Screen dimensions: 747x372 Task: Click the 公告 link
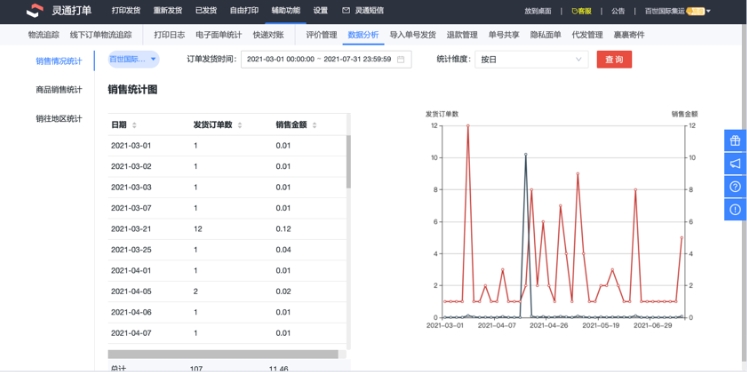point(618,11)
